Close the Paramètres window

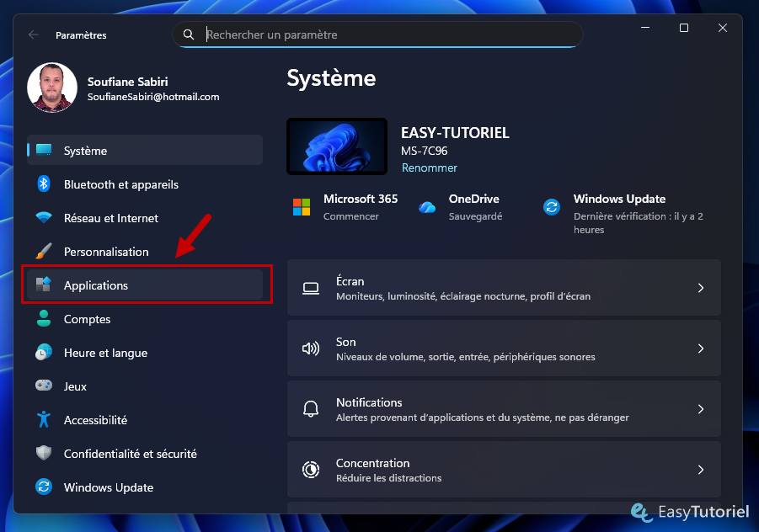[723, 28]
